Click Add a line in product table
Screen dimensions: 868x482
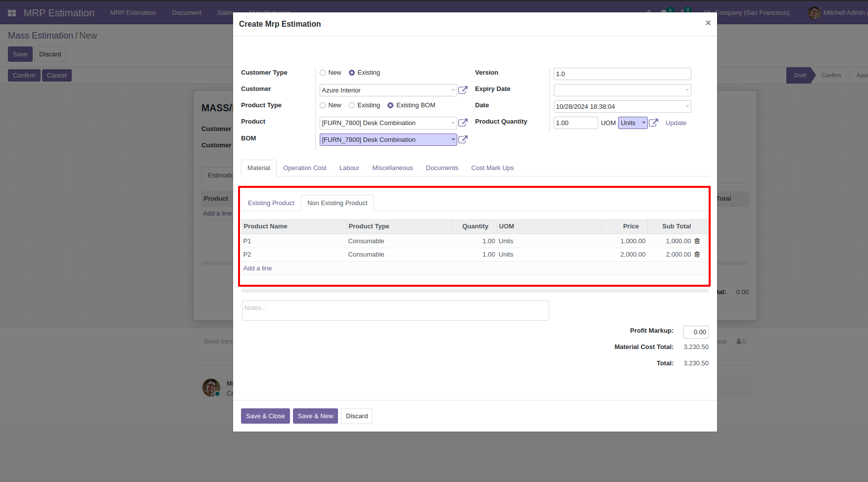(x=257, y=268)
